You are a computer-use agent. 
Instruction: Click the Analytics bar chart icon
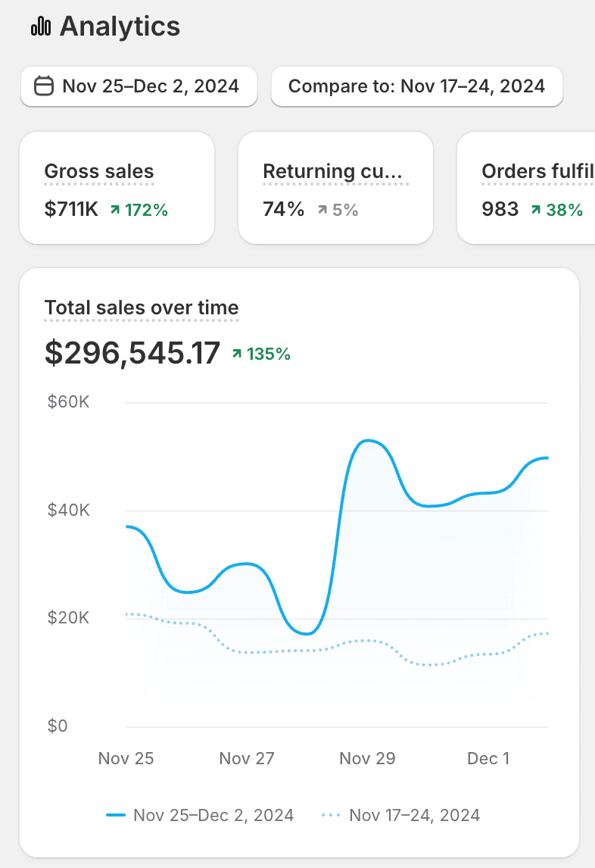pos(41,27)
